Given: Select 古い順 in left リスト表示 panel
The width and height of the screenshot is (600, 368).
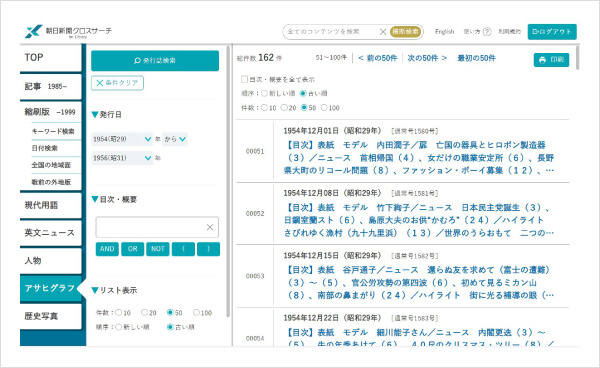Looking at the screenshot, I should (170, 327).
